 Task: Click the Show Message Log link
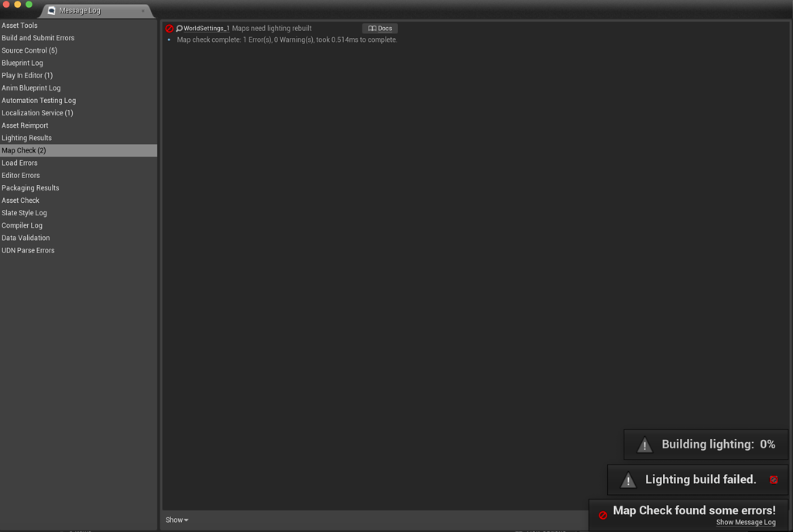click(746, 523)
